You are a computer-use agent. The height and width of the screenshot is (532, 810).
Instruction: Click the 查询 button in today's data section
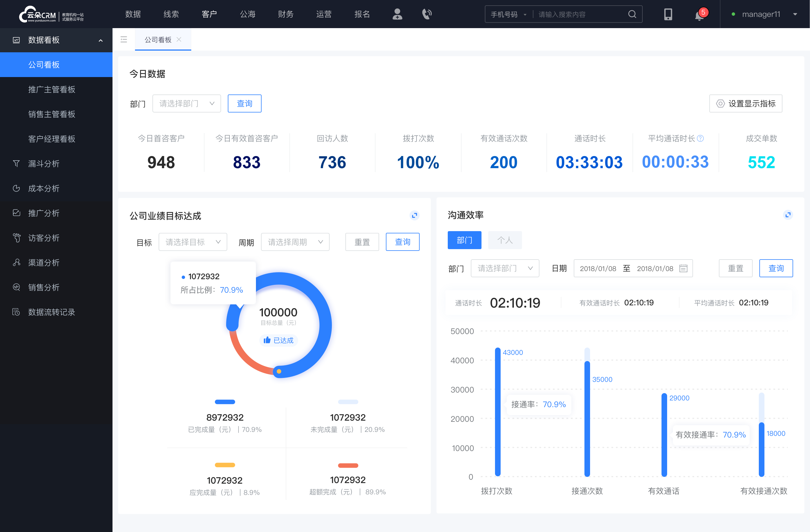[244, 103]
